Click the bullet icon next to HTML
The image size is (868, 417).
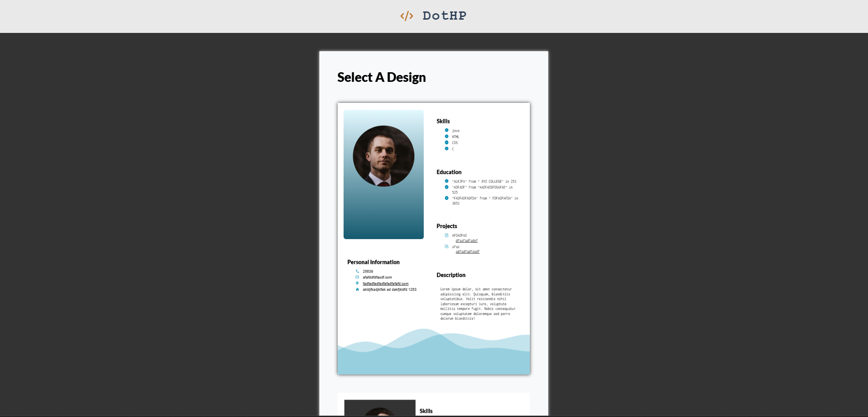pos(447,136)
